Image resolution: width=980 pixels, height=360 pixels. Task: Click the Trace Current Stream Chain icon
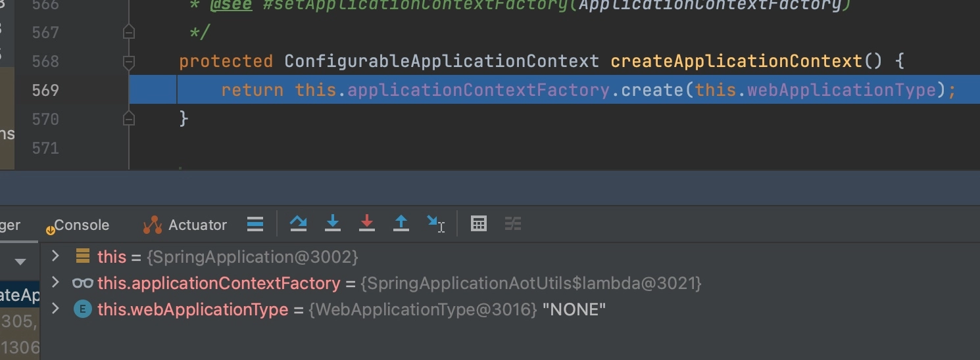point(513,224)
